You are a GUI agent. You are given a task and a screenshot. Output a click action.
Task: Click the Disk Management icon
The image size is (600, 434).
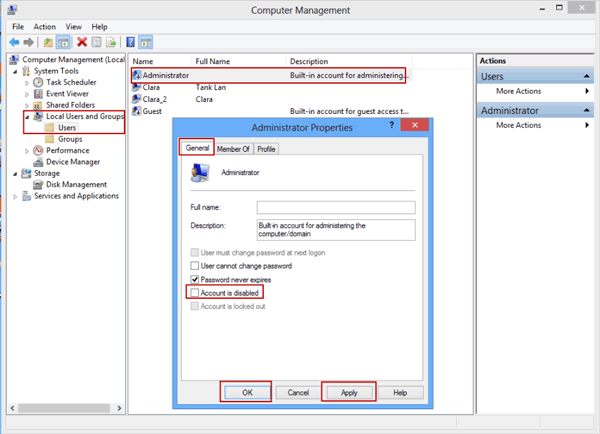point(38,185)
